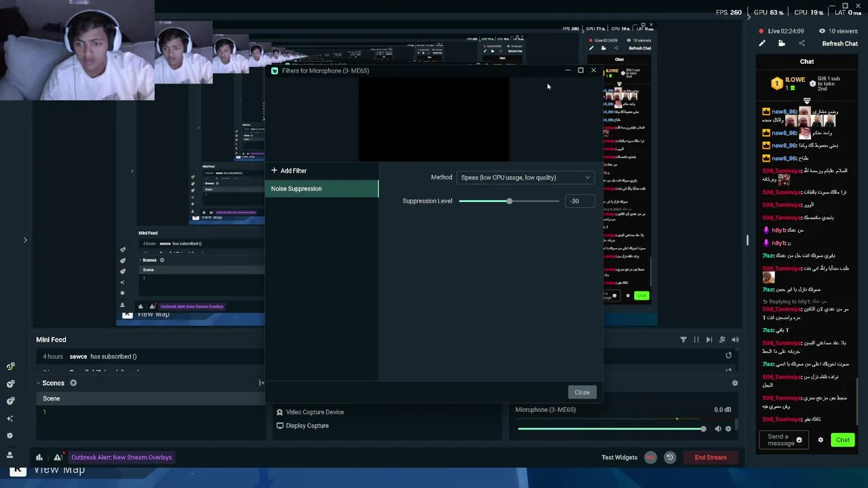The width and height of the screenshot is (868, 488).
Task: Open sidebar user account icon
Action: [9, 455]
